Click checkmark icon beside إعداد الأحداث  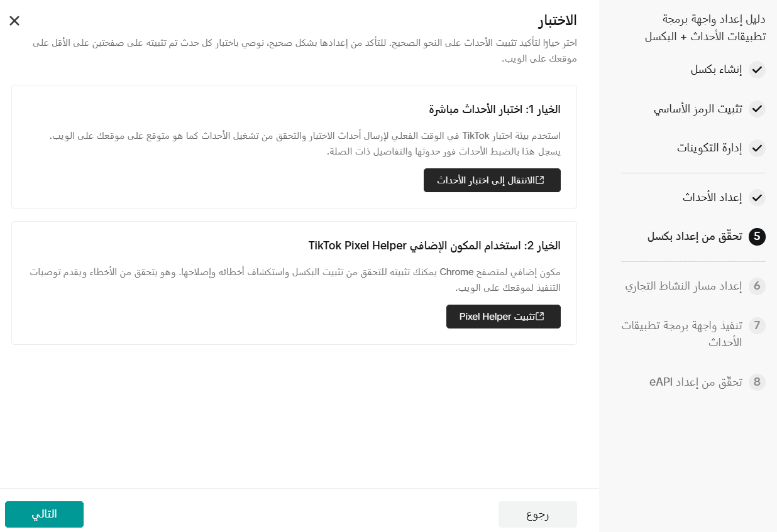[757, 197]
